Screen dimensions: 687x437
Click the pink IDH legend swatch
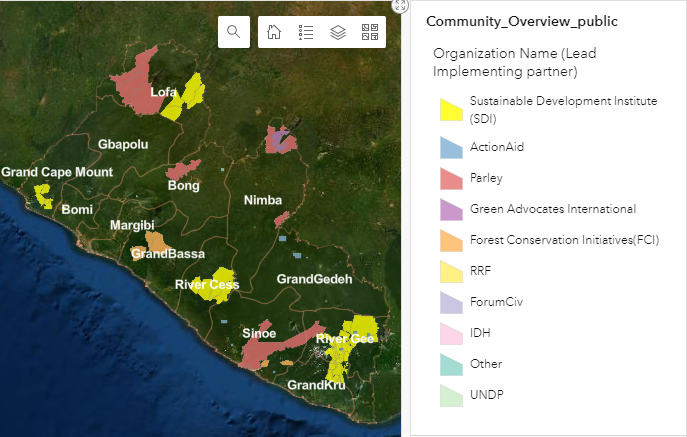click(451, 333)
